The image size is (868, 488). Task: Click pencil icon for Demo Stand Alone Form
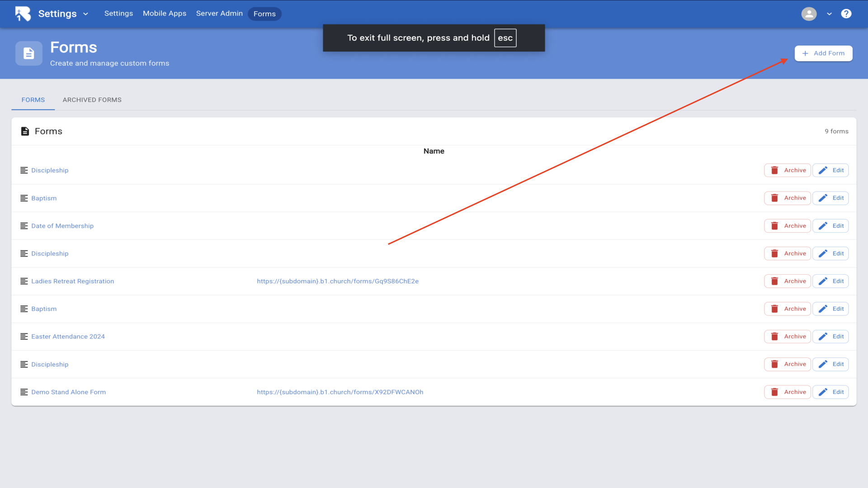coord(823,392)
